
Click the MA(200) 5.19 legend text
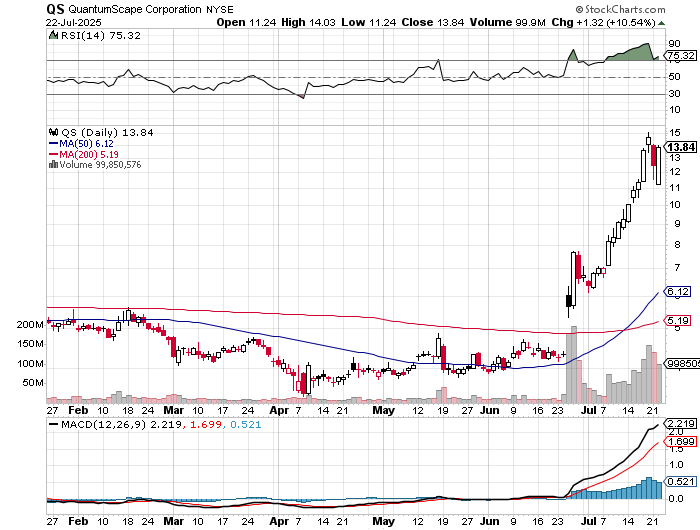coord(89,154)
